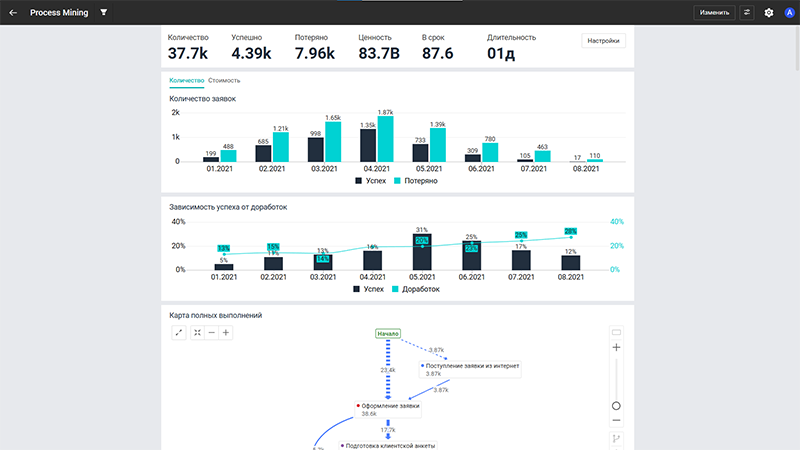800x450 pixels.
Task: Click the 06.2021 Потеряно bar 780
Action: point(490,153)
